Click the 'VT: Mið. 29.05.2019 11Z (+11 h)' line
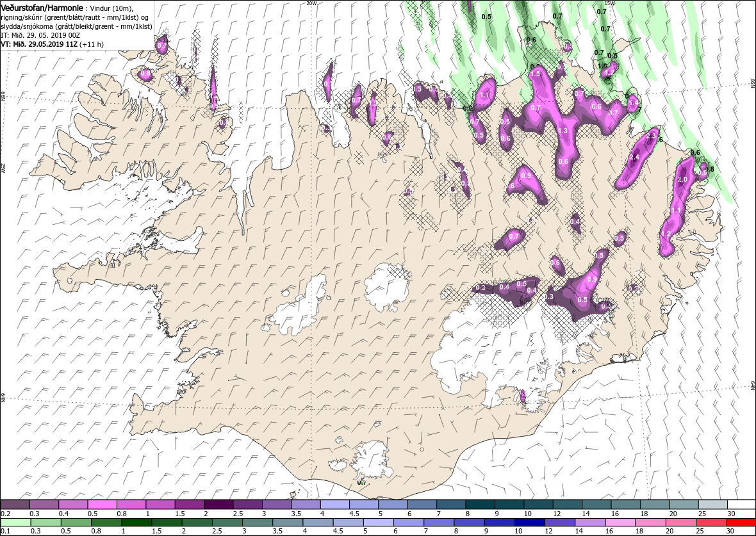The image size is (756, 536). [x=53, y=44]
